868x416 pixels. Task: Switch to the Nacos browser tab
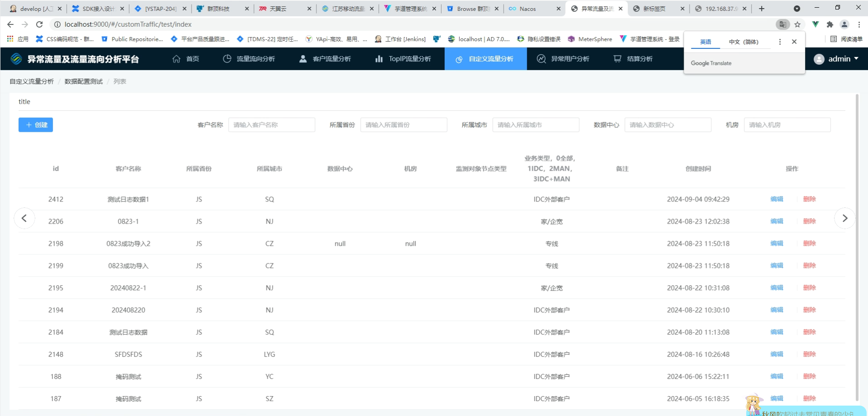(x=528, y=9)
